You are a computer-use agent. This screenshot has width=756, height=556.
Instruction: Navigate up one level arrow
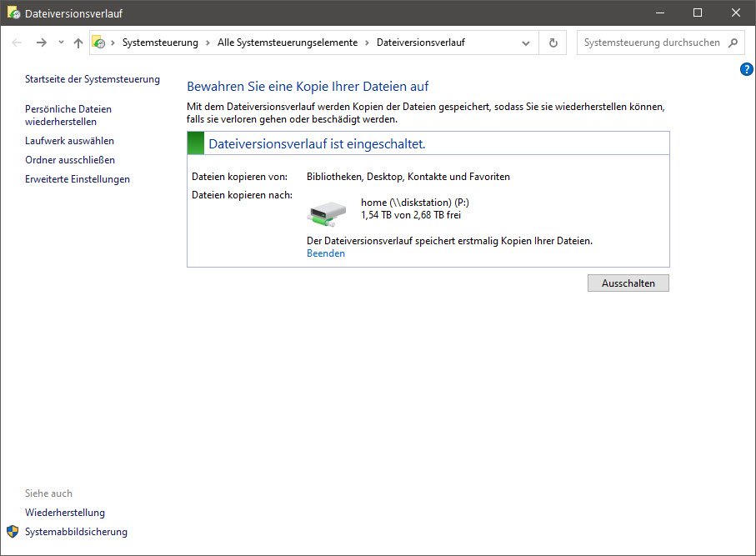click(x=78, y=43)
